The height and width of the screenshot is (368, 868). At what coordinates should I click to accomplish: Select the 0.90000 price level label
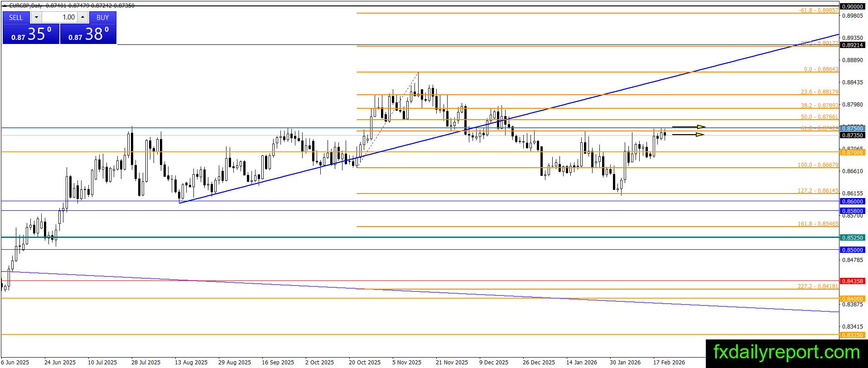click(852, 6)
